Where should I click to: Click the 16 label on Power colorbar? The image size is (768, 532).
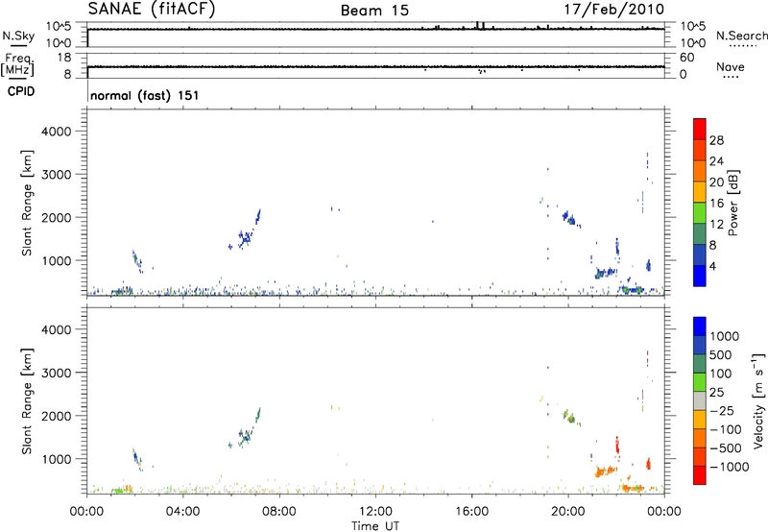(716, 204)
